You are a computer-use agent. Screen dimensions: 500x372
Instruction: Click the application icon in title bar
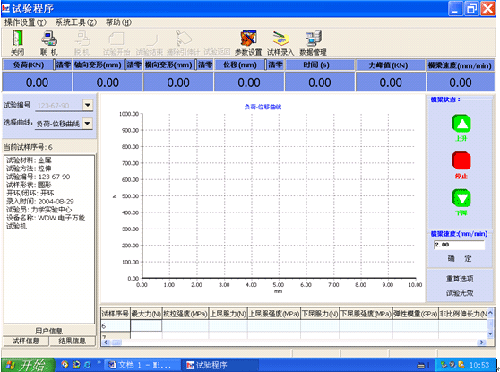6,8
